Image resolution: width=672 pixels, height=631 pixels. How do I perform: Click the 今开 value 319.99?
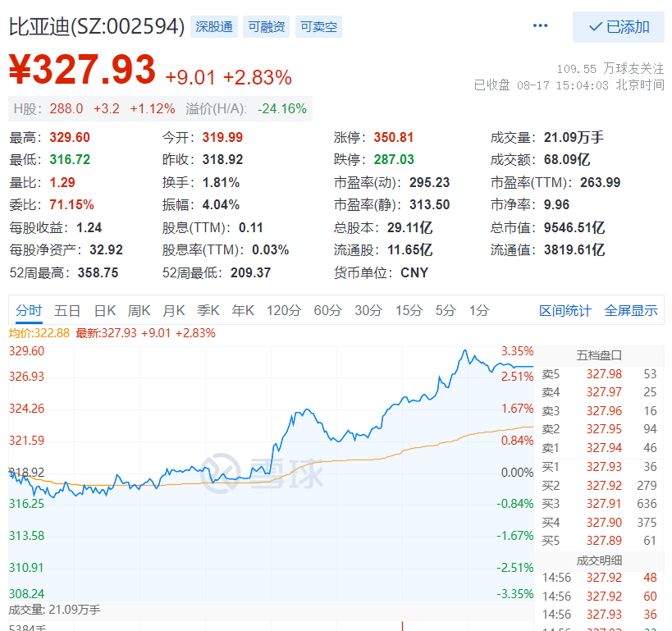[222, 138]
